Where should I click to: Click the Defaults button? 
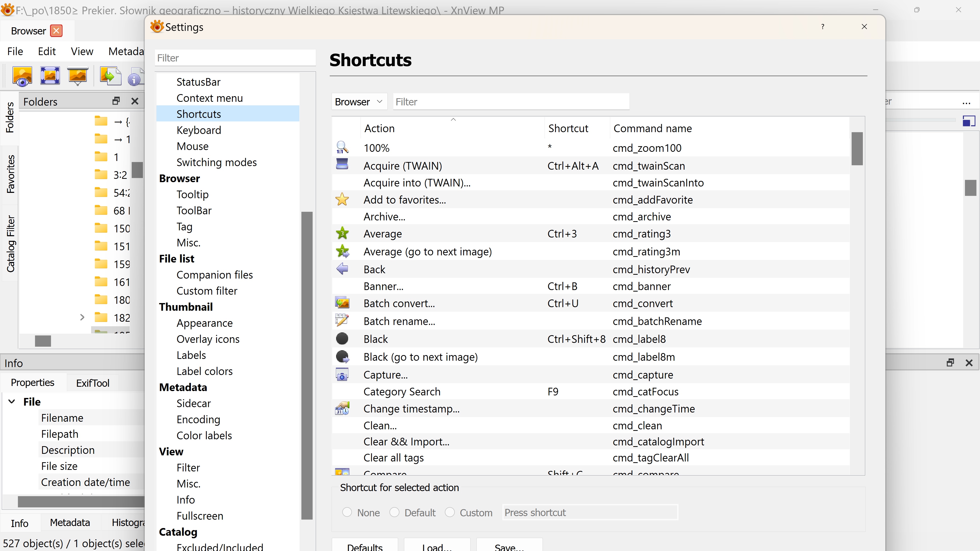[365, 545]
